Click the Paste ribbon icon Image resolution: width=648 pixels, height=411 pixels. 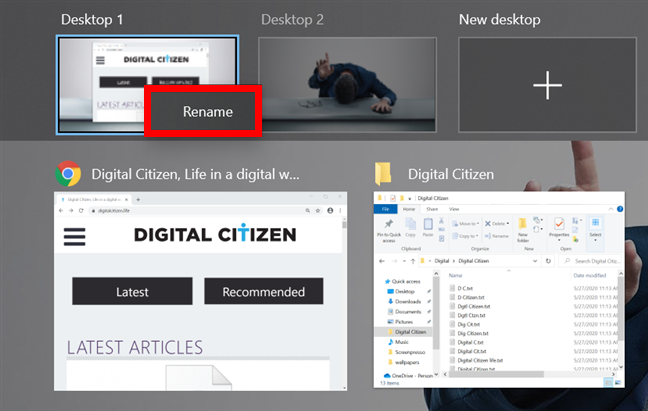pyautogui.click(x=428, y=228)
